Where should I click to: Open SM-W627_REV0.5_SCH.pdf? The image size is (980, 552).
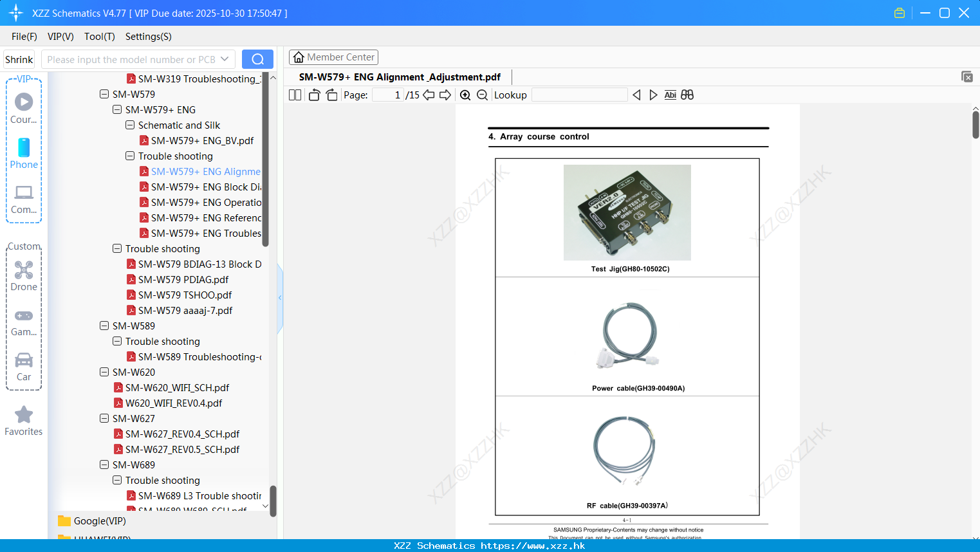point(182,449)
